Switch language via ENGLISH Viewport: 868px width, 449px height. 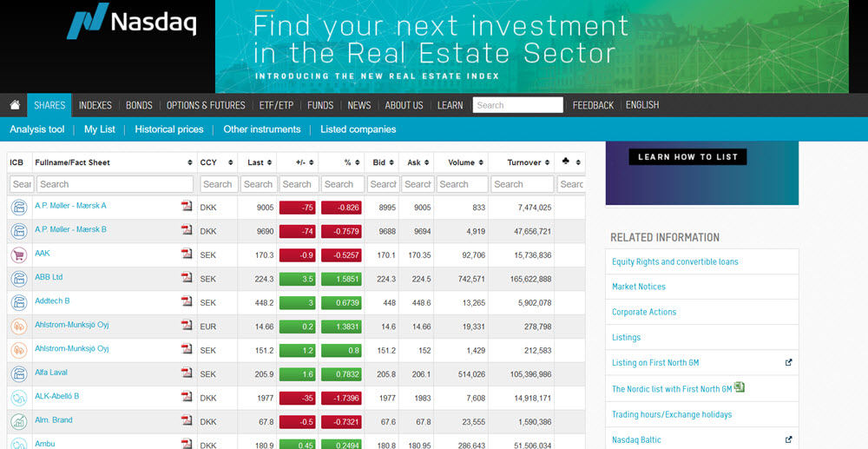pos(642,105)
